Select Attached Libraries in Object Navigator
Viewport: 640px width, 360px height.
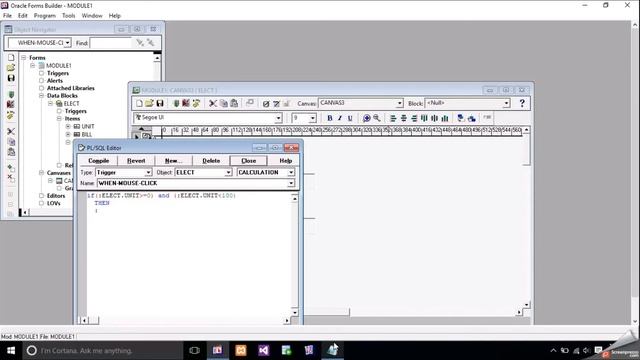point(71,88)
